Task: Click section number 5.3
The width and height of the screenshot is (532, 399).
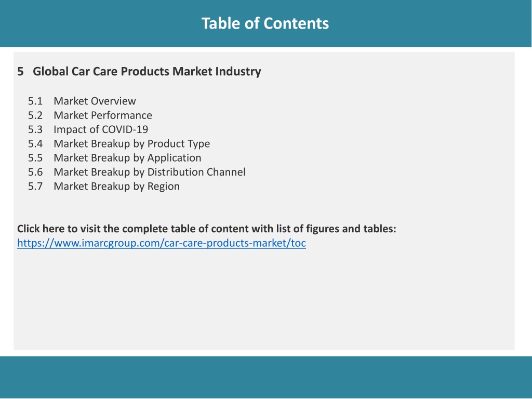Action: (35, 129)
